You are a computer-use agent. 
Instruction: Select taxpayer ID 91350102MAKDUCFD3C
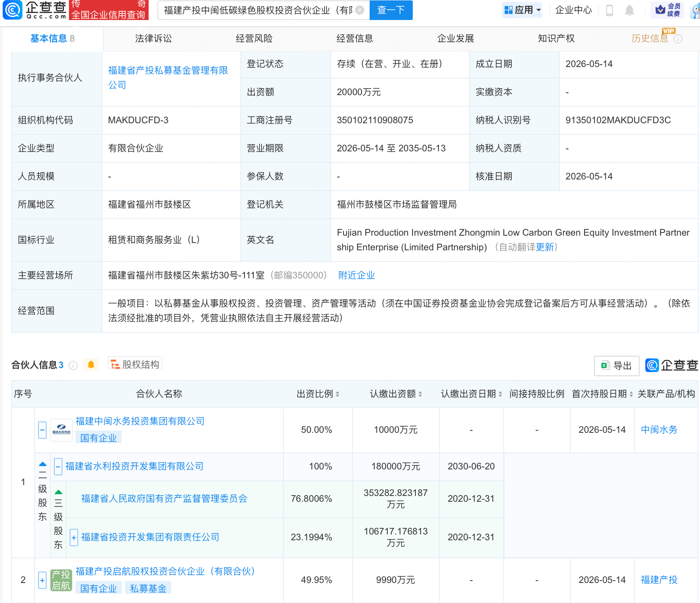618,120
